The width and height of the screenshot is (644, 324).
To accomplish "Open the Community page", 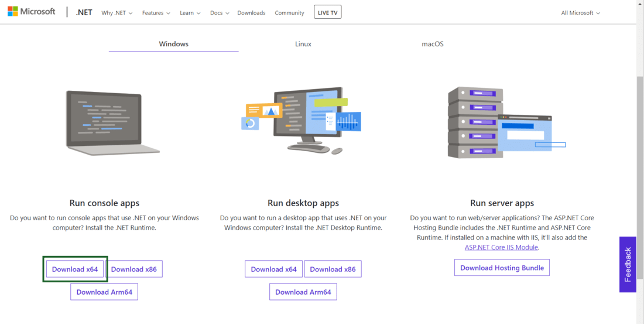I will [290, 13].
